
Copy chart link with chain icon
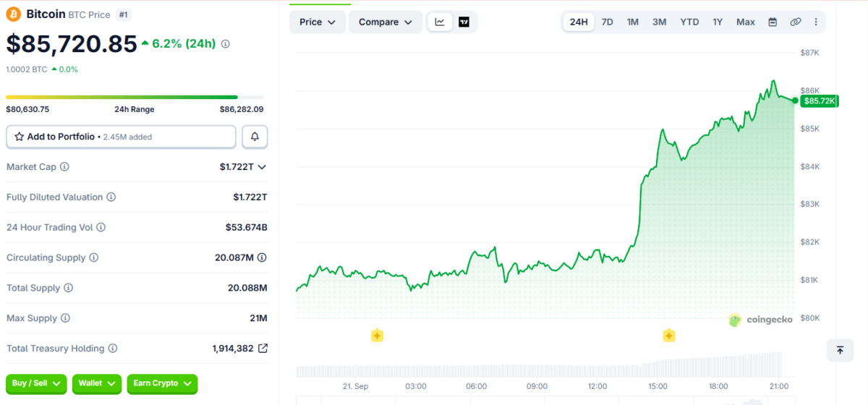coord(796,22)
